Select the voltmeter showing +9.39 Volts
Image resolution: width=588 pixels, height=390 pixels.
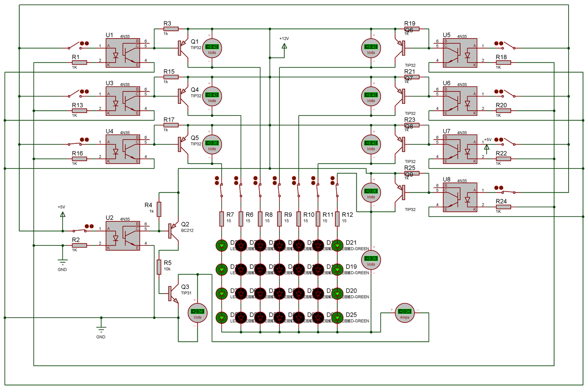click(371, 260)
